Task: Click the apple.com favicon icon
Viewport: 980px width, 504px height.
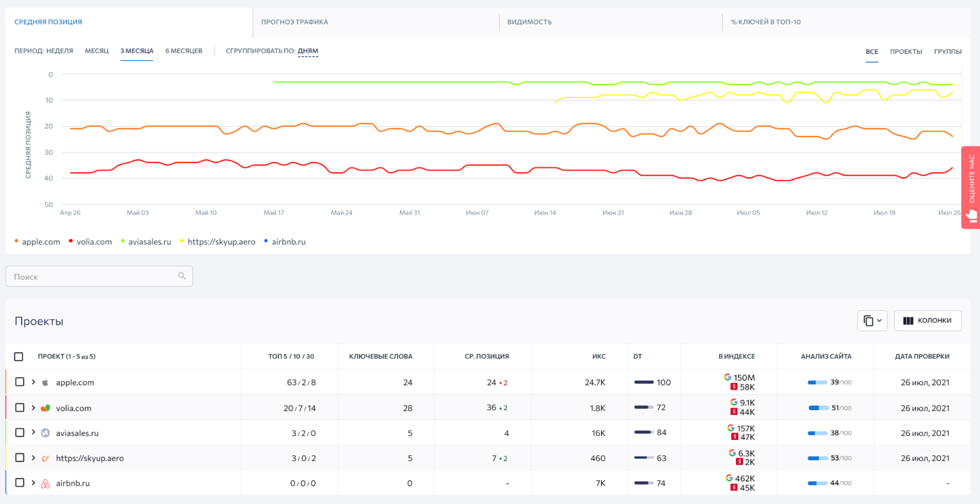Action: tap(45, 383)
